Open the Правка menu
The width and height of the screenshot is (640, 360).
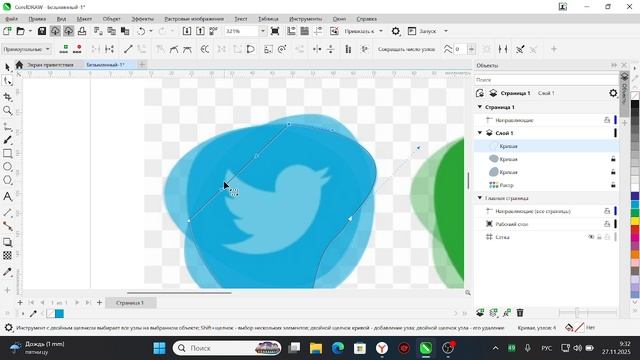tap(37, 19)
